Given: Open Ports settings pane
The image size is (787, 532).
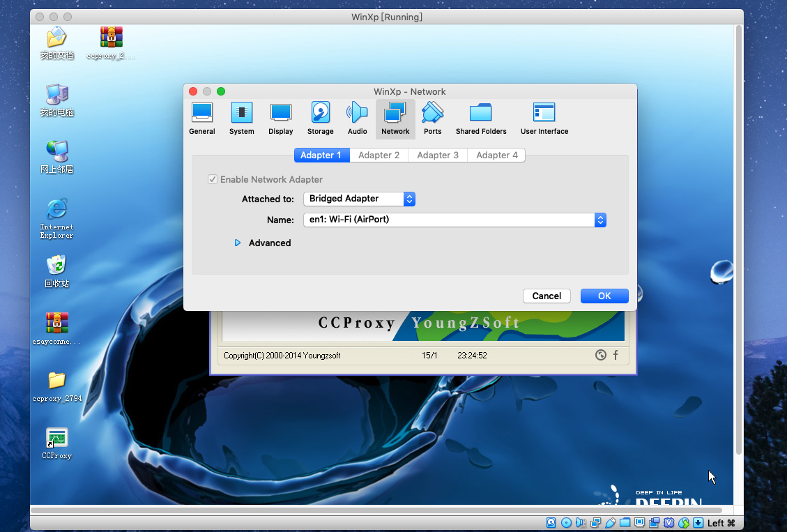Looking at the screenshot, I should (x=432, y=119).
